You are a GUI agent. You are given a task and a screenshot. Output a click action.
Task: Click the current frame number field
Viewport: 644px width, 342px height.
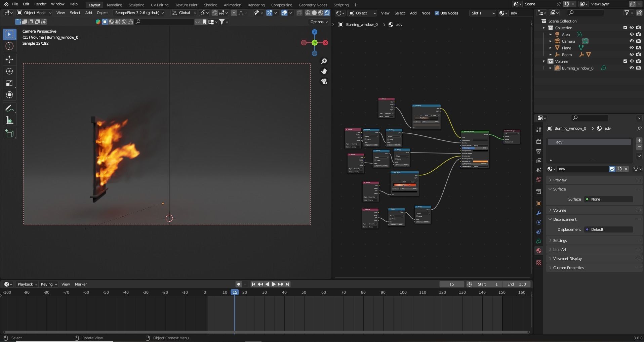pyautogui.click(x=452, y=284)
